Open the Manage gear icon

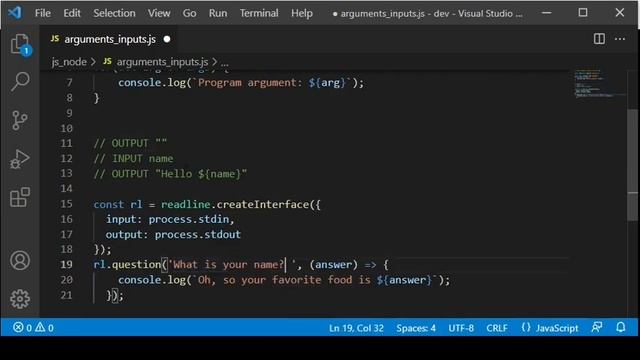(x=20, y=299)
